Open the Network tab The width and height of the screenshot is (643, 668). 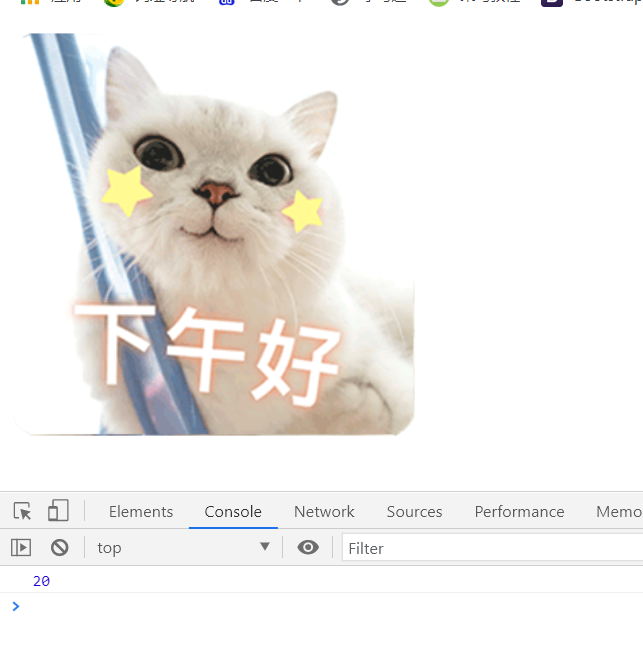point(324,512)
